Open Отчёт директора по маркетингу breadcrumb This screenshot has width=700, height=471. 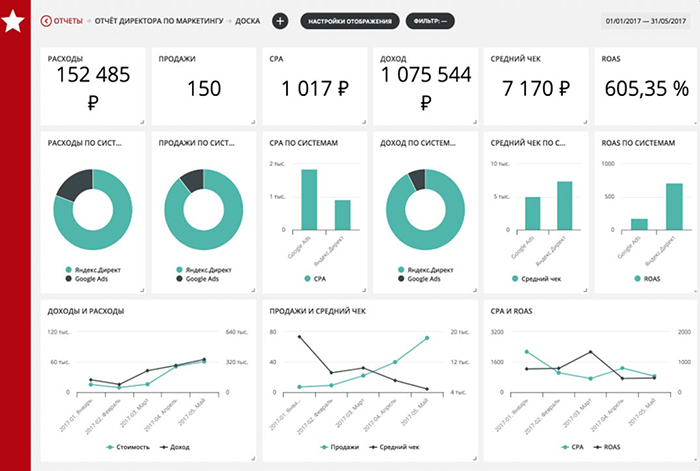pos(157,20)
